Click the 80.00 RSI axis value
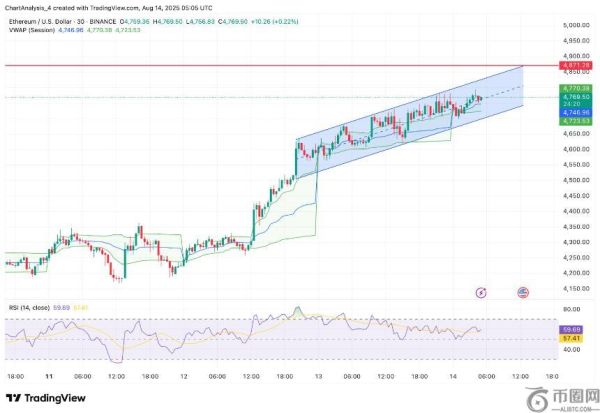The height and width of the screenshot is (413, 600). (572, 309)
